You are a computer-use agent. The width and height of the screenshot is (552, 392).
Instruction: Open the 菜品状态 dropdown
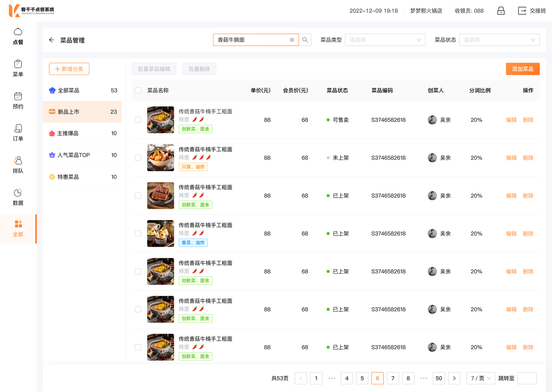pos(499,40)
